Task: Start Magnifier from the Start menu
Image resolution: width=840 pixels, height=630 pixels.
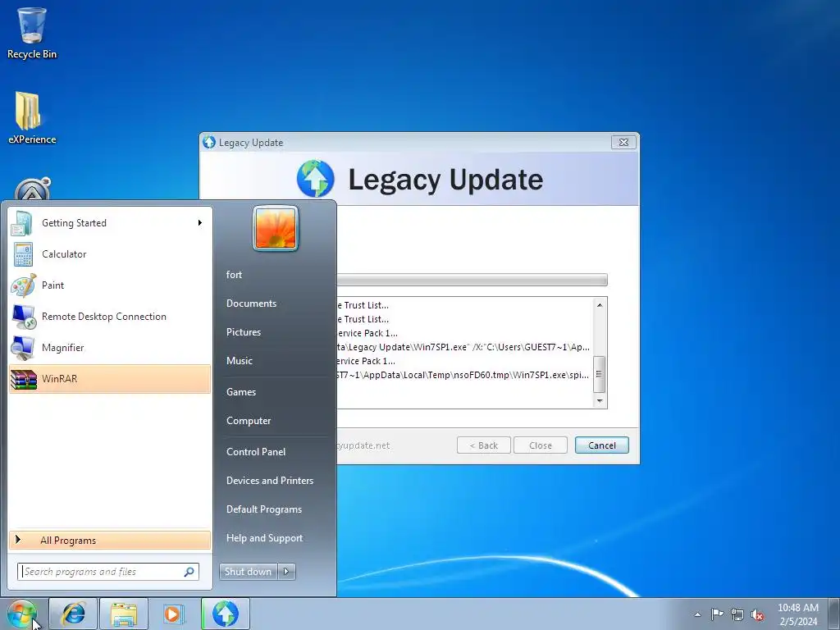Action: click(x=110, y=347)
